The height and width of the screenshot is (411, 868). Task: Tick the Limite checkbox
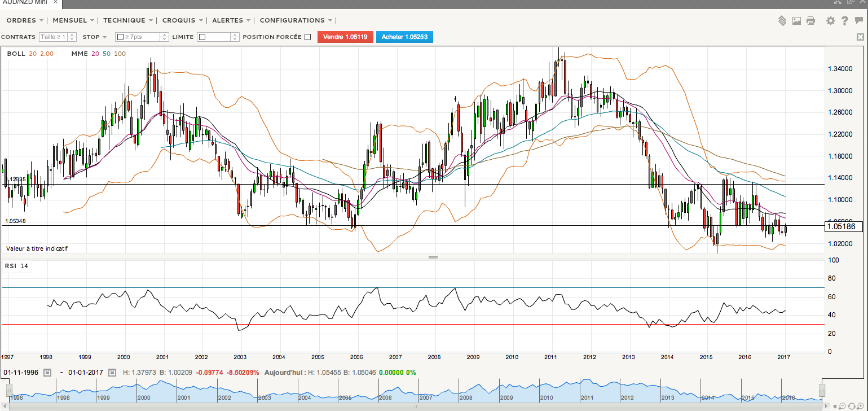(x=202, y=37)
